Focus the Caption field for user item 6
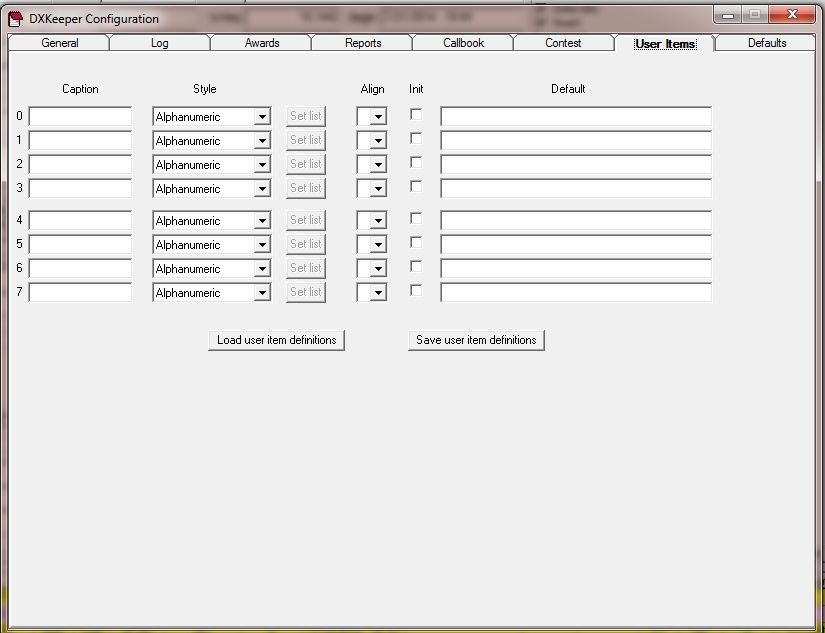The width and height of the screenshot is (825, 633). (x=80, y=269)
